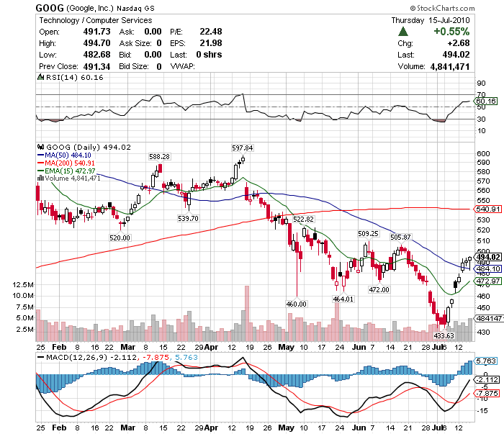Image resolution: width=504 pixels, height=434 pixels.
Task: Click the GOOG (Google, Inc.) chart title
Action: tap(95, 8)
